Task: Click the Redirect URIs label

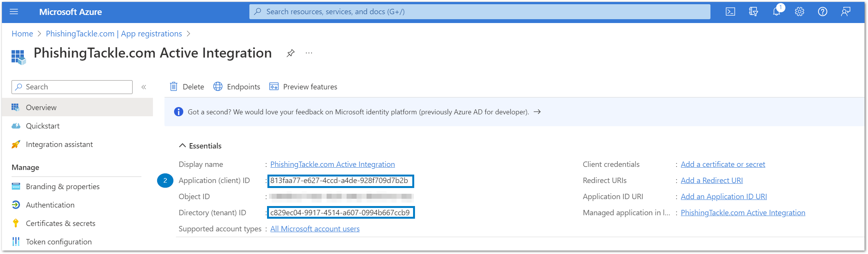Action: 604,180
